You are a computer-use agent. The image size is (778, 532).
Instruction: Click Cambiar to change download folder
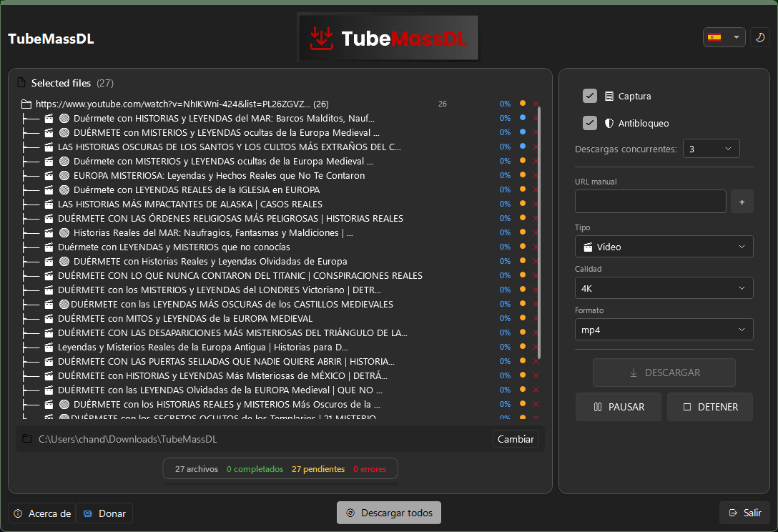(x=516, y=439)
